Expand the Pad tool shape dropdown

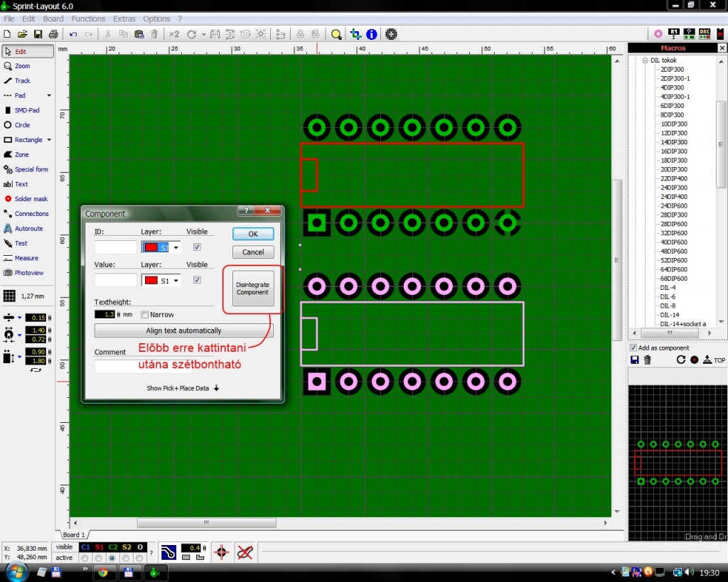tap(49, 96)
